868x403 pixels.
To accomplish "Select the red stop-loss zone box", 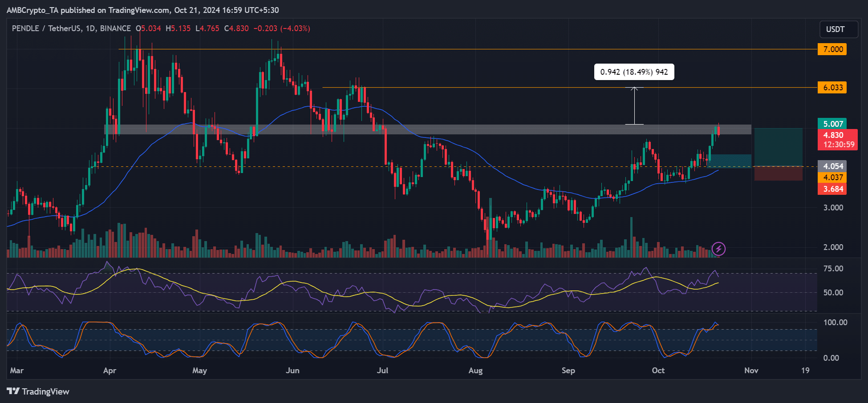I will click(778, 173).
